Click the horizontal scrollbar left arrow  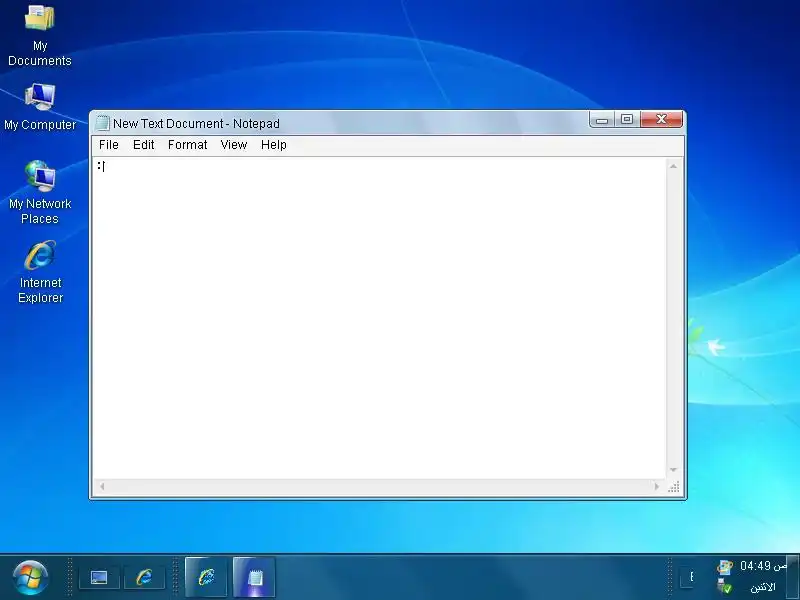102,487
